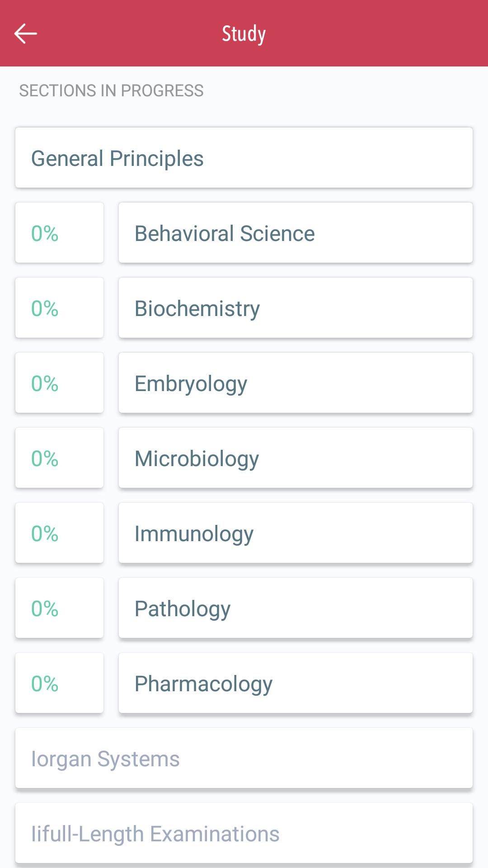488x868 pixels.
Task: Tap Biochemistry 0% progress indicator
Action: [59, 308]
